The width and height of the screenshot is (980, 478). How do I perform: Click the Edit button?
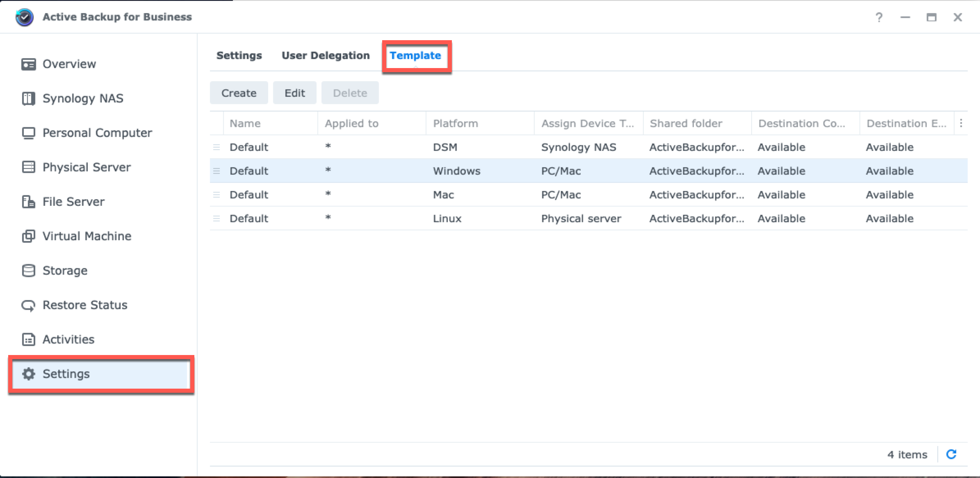(294, 93)
